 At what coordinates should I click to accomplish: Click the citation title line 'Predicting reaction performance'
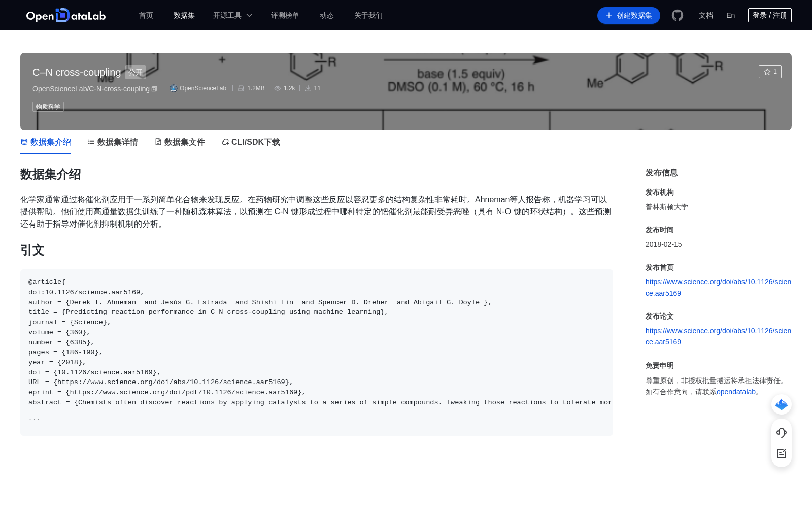[208, 312]
